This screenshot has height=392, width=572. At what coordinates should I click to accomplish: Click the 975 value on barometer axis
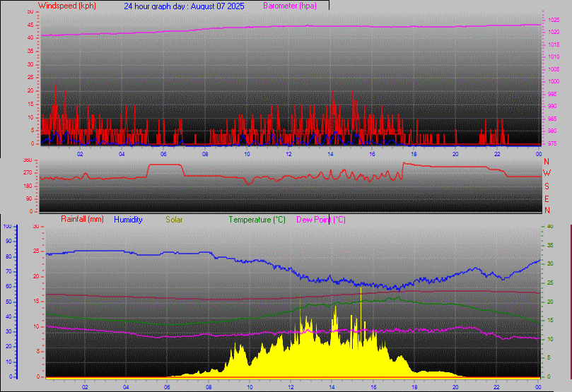552,143
